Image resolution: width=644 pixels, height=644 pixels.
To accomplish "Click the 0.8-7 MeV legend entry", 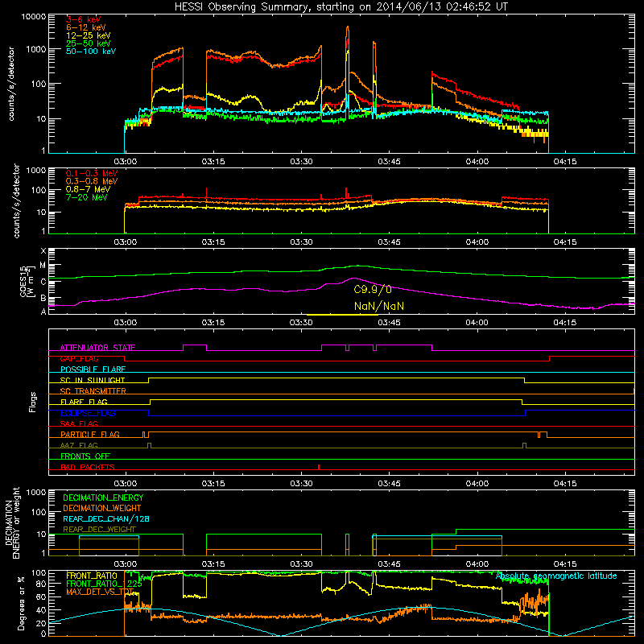I will point(88,189).
